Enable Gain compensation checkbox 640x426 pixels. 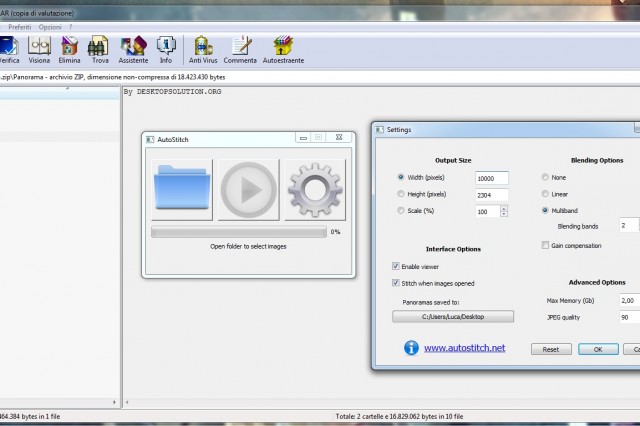[545, 245]
